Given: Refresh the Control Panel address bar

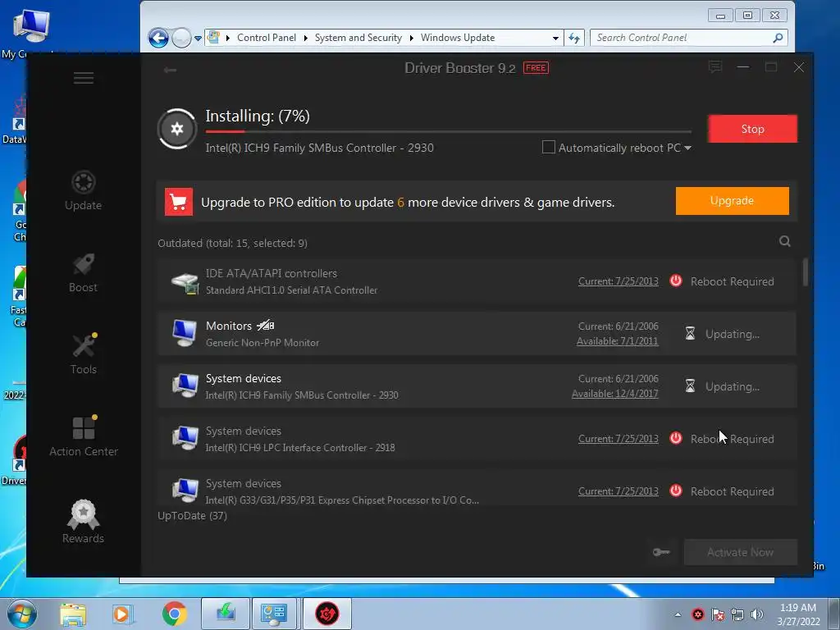Looking at the screenshot, I should [574, 38].
